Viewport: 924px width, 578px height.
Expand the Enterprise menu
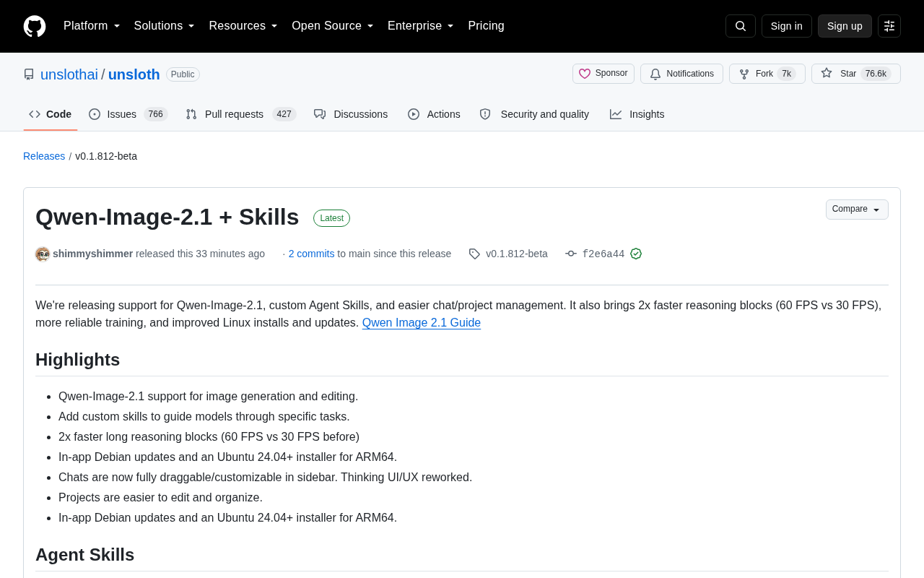click(x=421, y=26)
